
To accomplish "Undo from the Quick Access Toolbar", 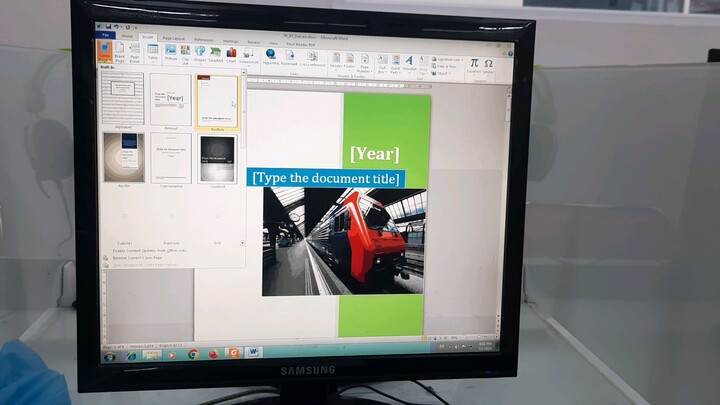I will pos(117,27).
